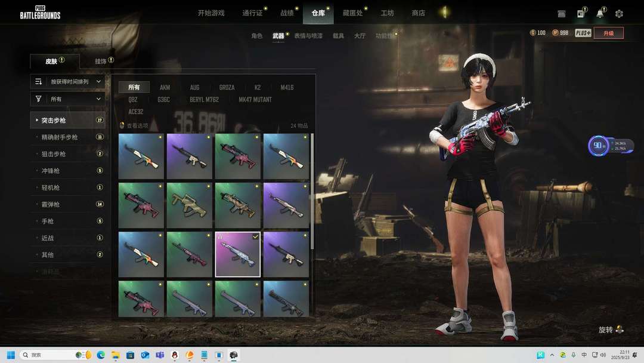Toggle the 中 input method indicator

point(584,355)
